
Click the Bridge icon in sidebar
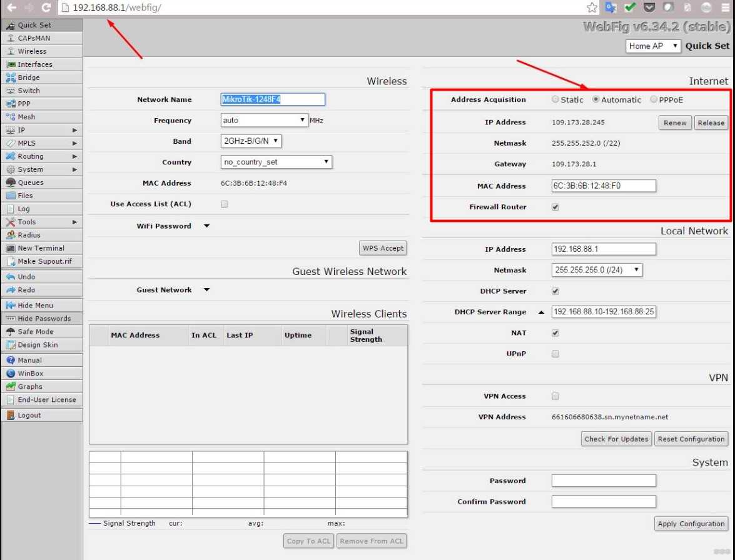tap(11, 77)
